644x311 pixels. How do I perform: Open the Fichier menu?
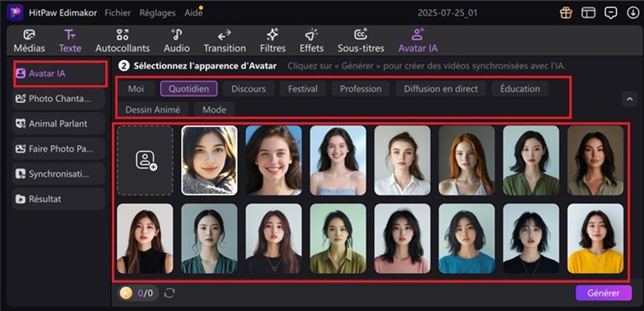click(x=118, y=12)
